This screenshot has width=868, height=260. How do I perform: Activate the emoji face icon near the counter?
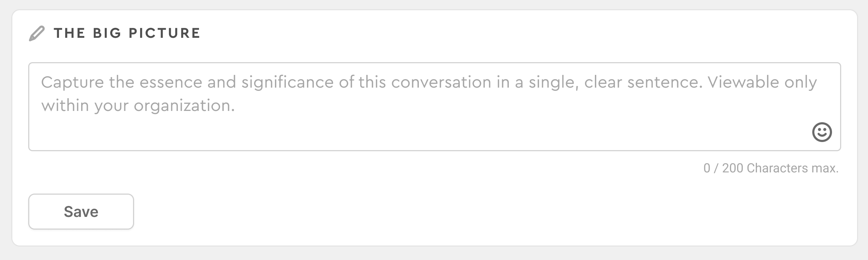(822, 132)
